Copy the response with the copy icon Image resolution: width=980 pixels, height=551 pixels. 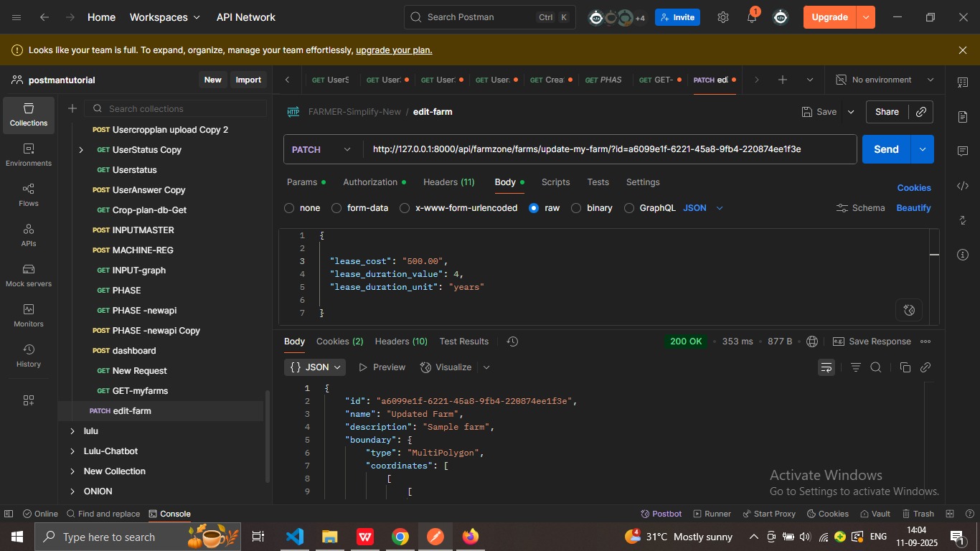(x=905, y=367)
